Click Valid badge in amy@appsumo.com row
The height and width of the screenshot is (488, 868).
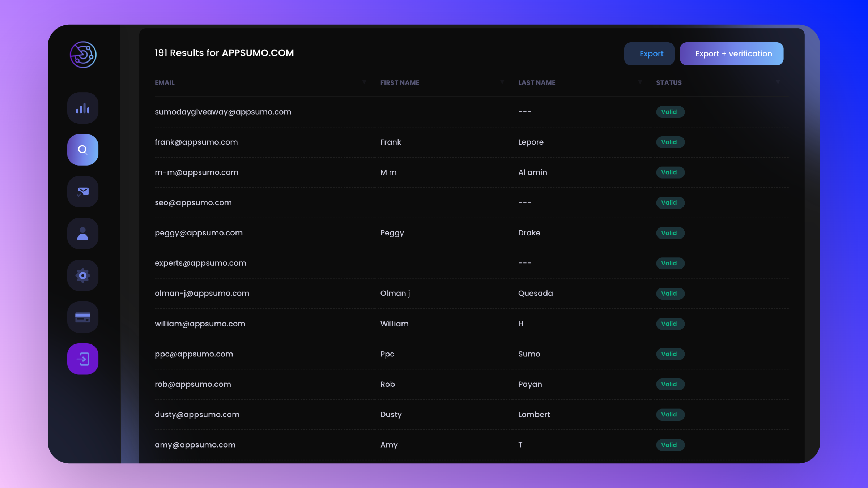670,445
